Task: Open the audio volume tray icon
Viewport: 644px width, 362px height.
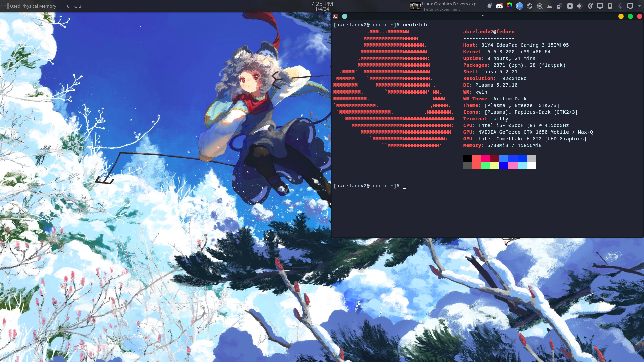Action: coord(580,6)
